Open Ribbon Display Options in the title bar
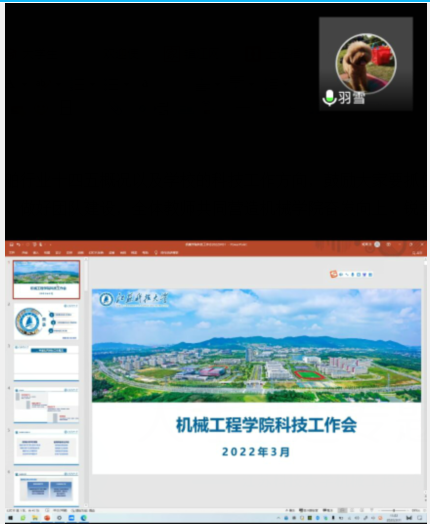The width and height of the screenshot is (430, 524). point(389,244)
